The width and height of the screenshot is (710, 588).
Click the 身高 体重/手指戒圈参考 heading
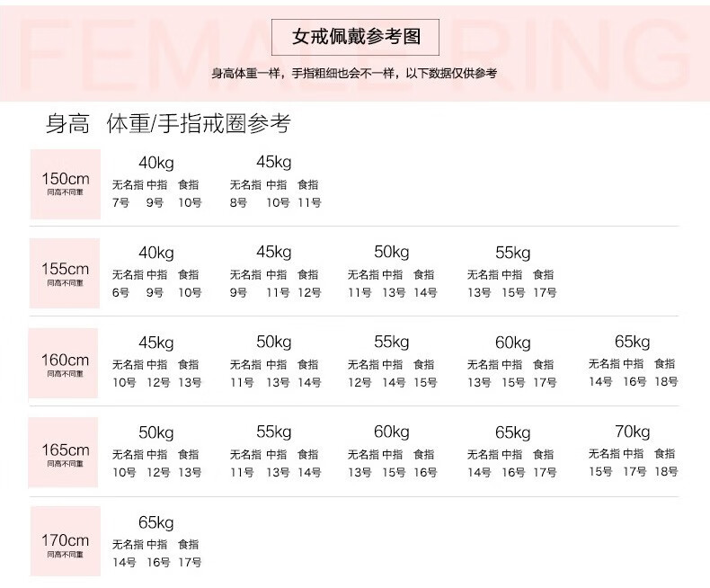[168, 124]
